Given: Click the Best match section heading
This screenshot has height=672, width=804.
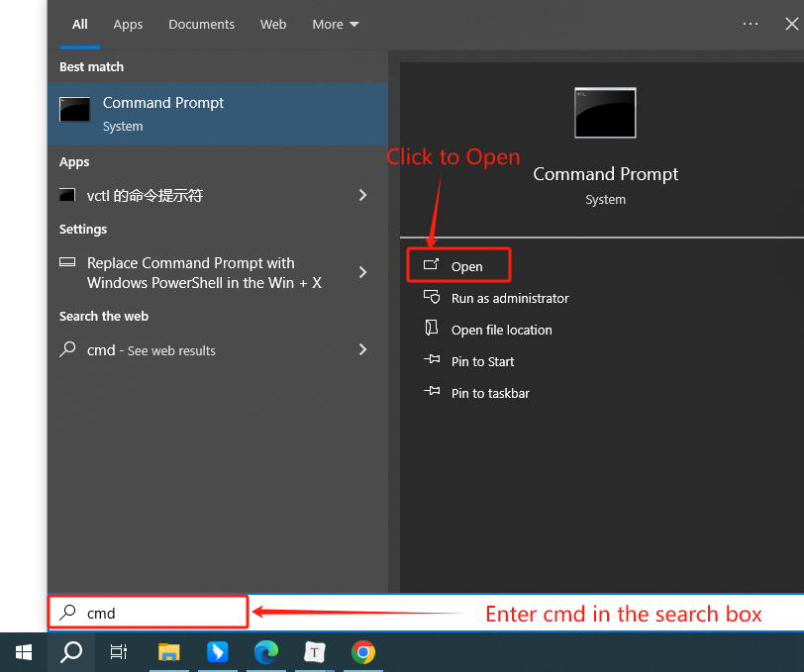Looking at the screenshot, I should click(91, 67).
